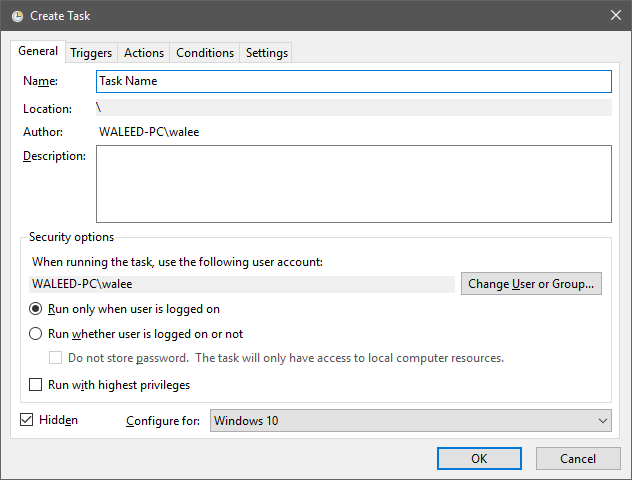Click the user account field WALEED-PC\walee

click(x=242, y=284)
